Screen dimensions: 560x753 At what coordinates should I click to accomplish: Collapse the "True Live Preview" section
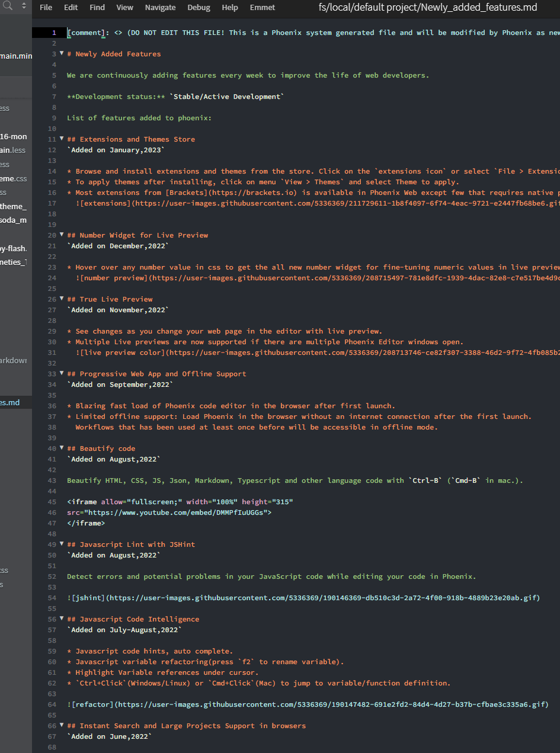tap(62, 298)
